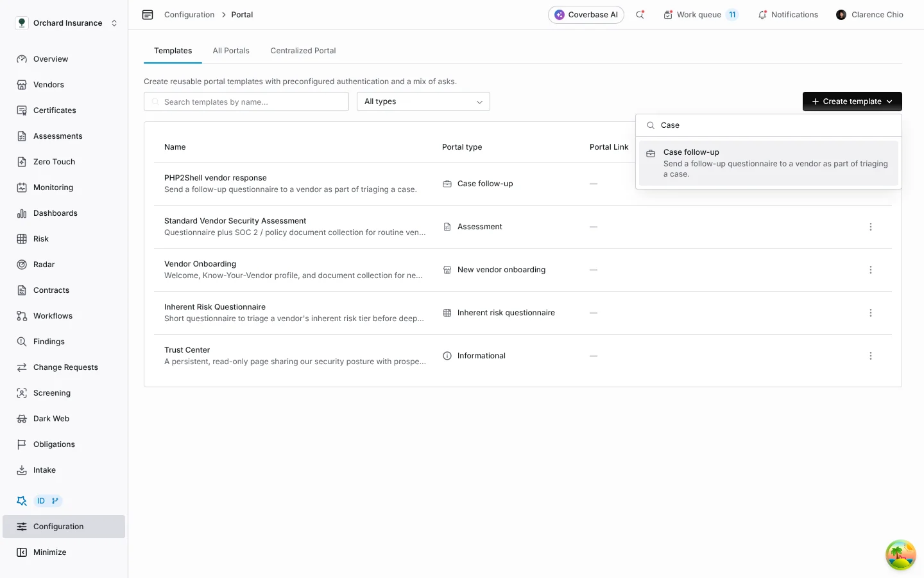The image size is (924, 578).
Task: Open Coverbase AI assistant
Action: [x=586, y=15]
